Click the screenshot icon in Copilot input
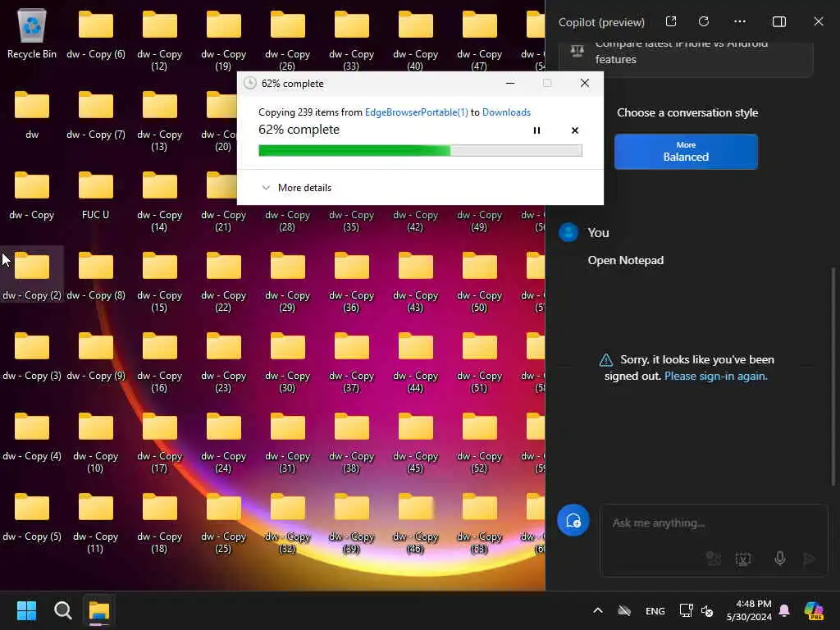840x630 pixels. [743, 559]
